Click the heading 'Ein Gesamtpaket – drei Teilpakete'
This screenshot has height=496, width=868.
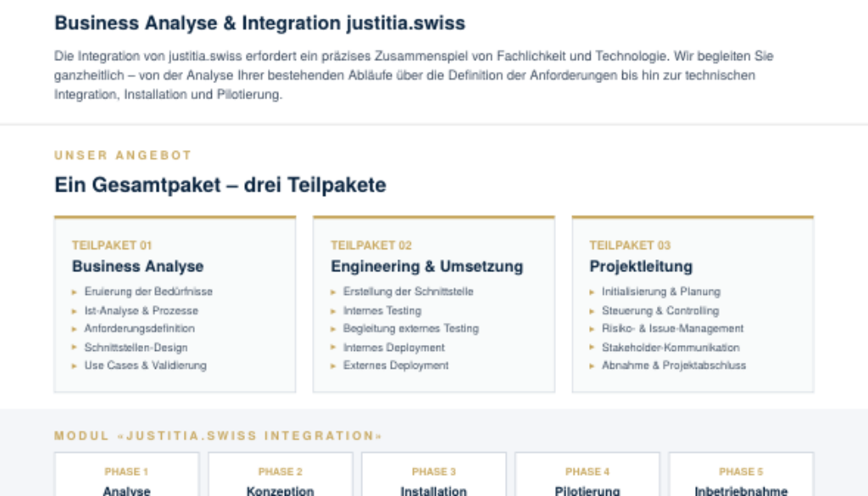(x=220, y=185)
